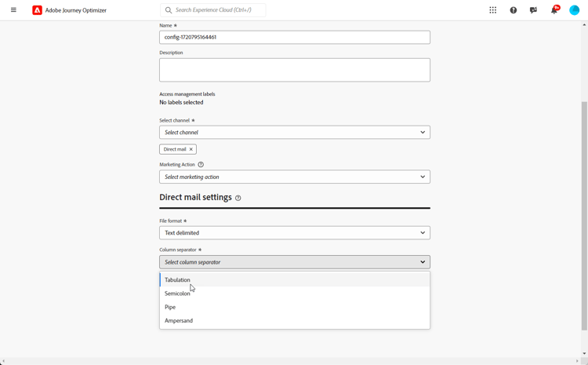This screenshot has width=588, height=365.
Task: Open the File format dropdown
Action: pyautogui.click(x=295, y=233)
